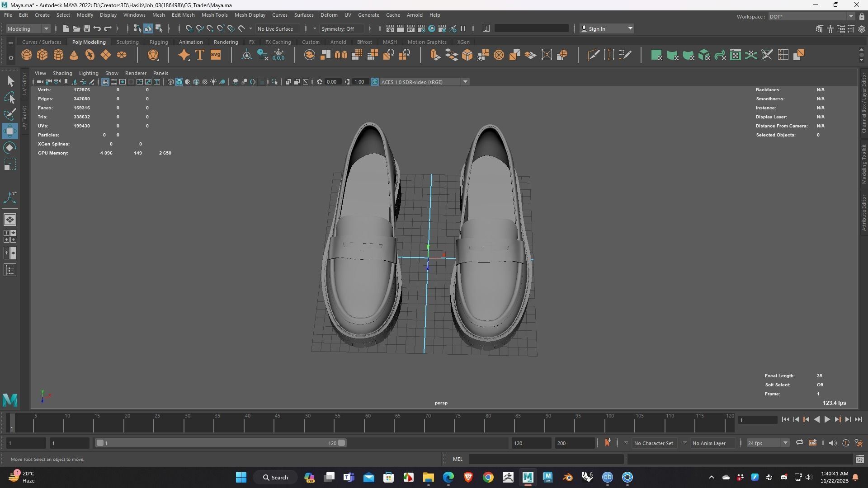This screenshot has width=868, height=488.
Task: Open the Arnold menu
Action: [415, 15]
